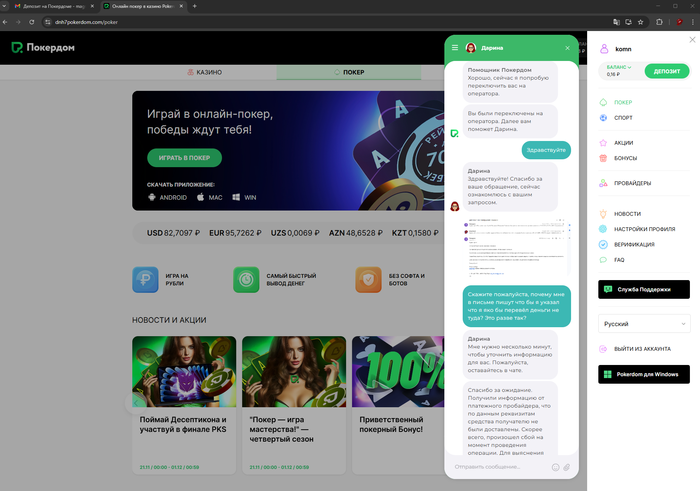Open the browser extensions icon
The image size is (700, 491).
tap(659, 22)
